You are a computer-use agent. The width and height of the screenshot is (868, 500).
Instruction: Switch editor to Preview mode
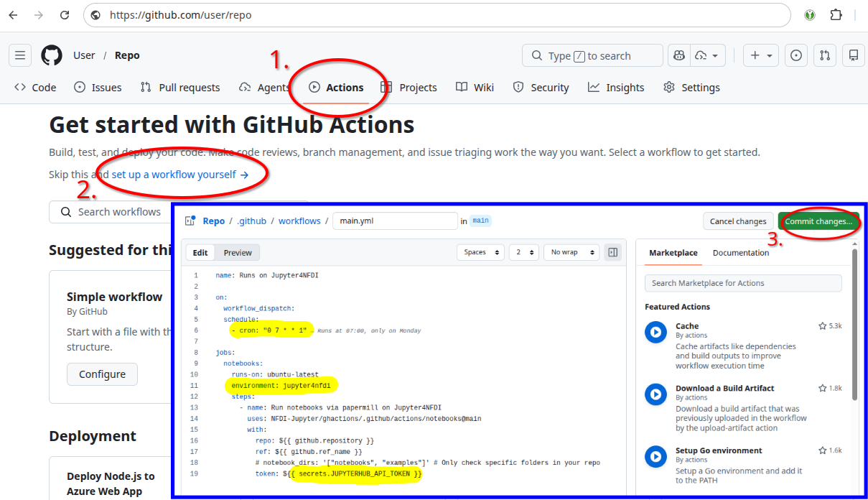click(x=238, y=253)
